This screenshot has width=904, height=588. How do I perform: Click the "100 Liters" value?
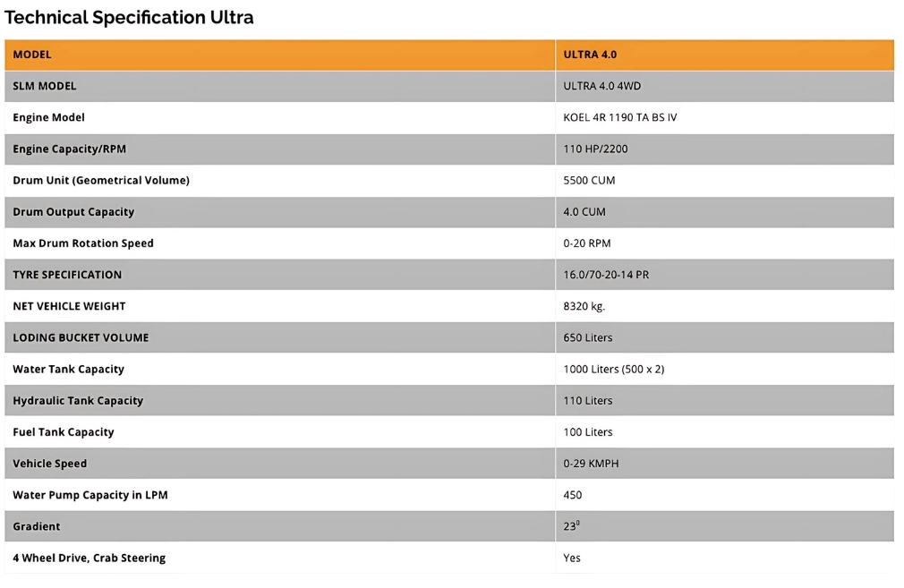[x=587, y=432]
